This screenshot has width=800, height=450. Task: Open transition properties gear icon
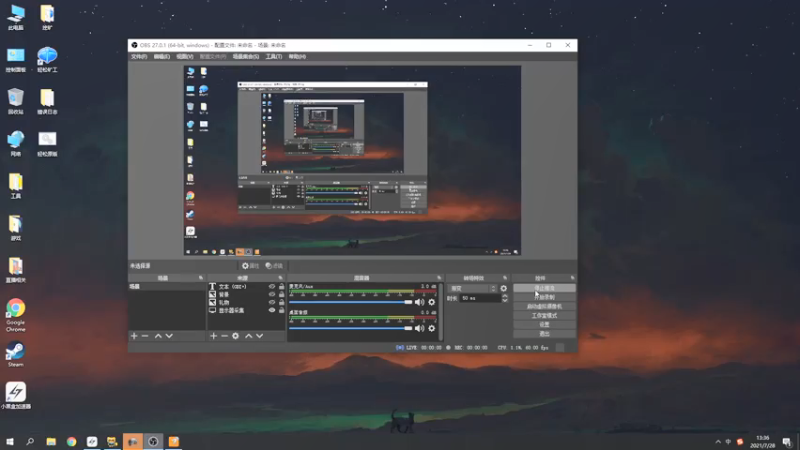pos(504,288)
